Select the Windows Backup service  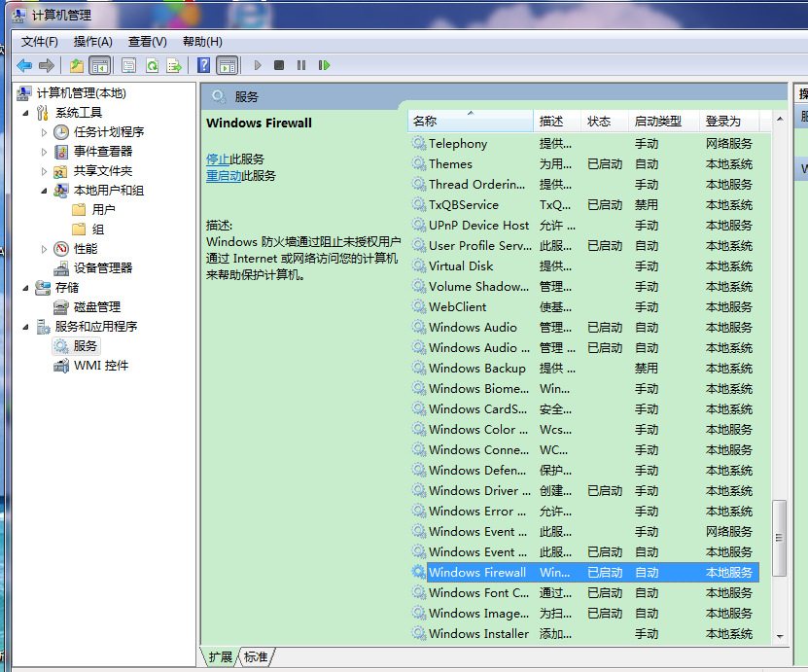584,369
